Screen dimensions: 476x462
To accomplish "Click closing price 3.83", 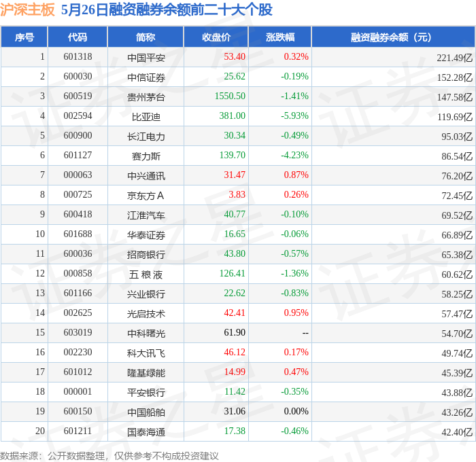I will click(237, 195).
